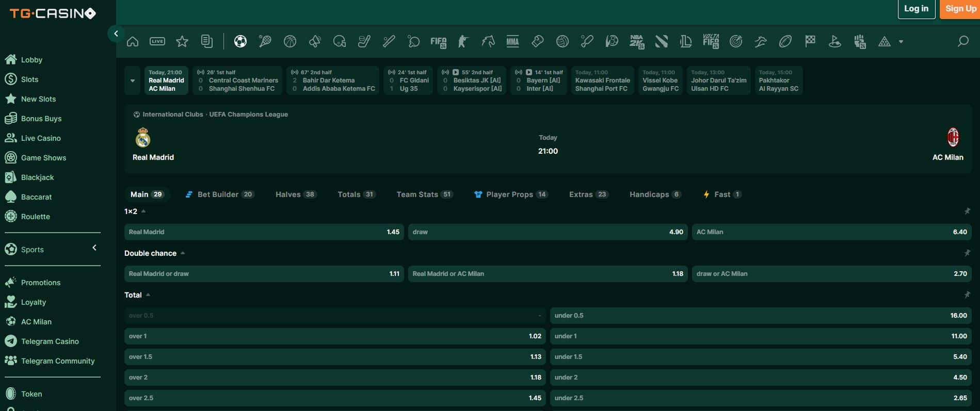The width and height of the screenshot is (980, 411).
Task: Select the Volleyball sport icon
Action: [563, 42]
